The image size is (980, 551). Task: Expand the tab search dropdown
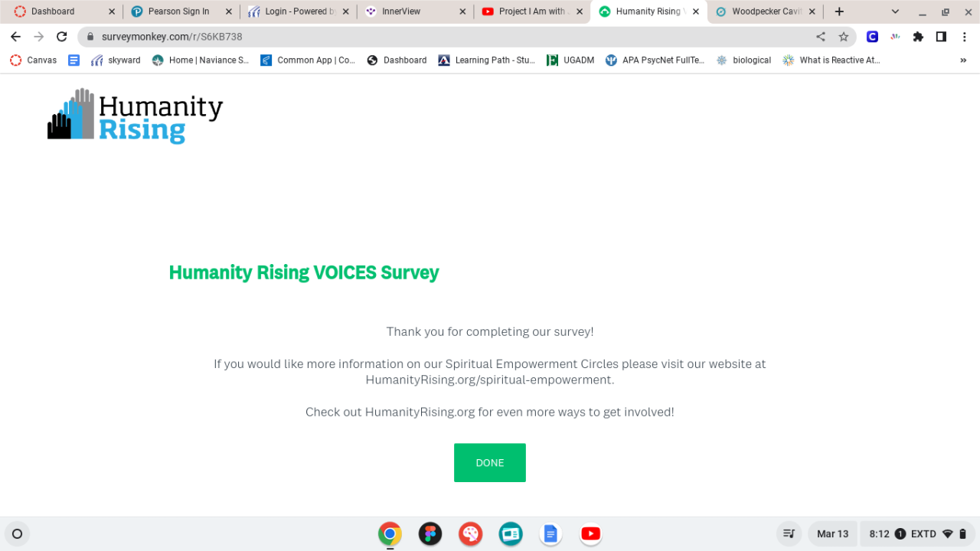895,11
